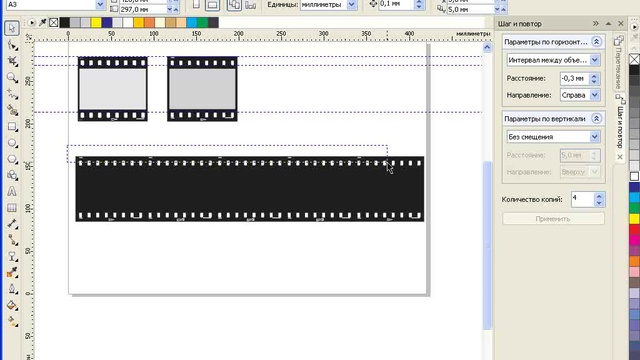Select the Basic Shapes tool
The width and height of the screenshot is (640, 360).
[12, 176]
